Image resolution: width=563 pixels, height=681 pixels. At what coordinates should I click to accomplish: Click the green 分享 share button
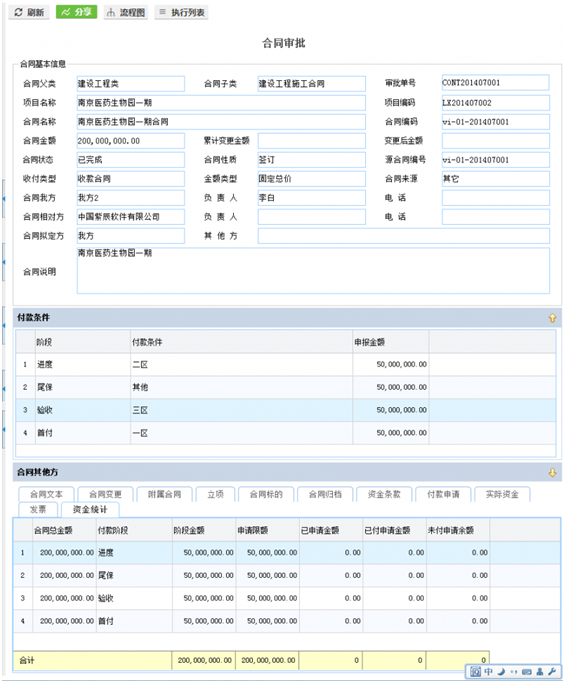click(76, 12)
